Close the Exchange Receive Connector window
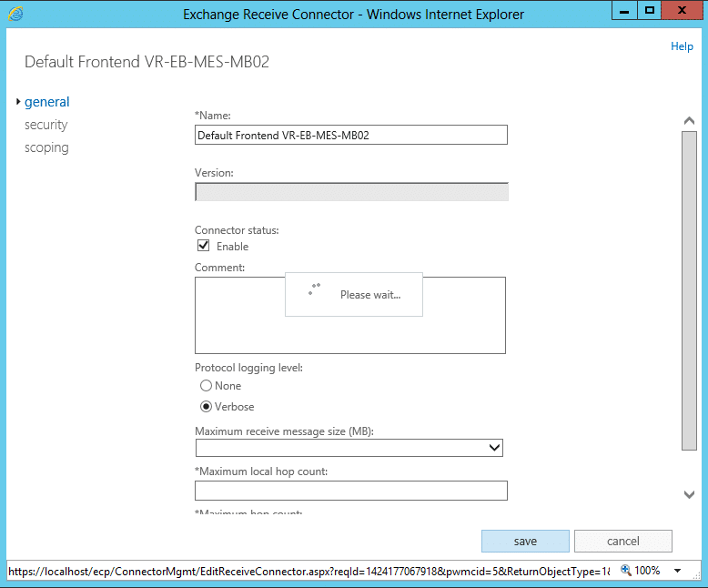 pos(683,11)
